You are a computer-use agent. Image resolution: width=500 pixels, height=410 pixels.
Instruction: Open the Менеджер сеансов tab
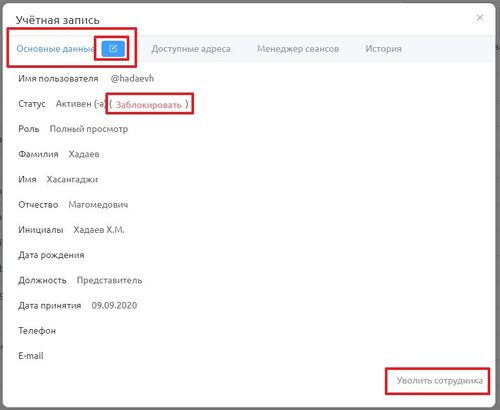pos(298,49)
